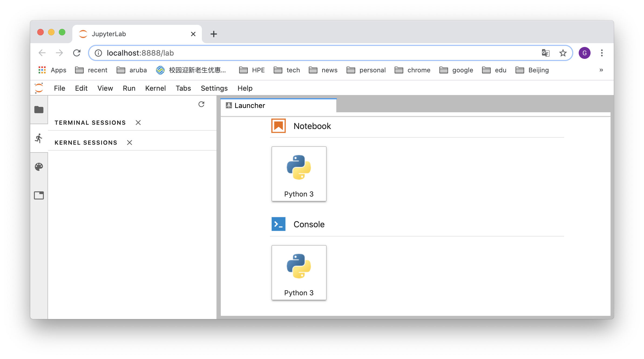
Task: Open the Settings menu
Action: pyautogui.click(x=214, y=88)
